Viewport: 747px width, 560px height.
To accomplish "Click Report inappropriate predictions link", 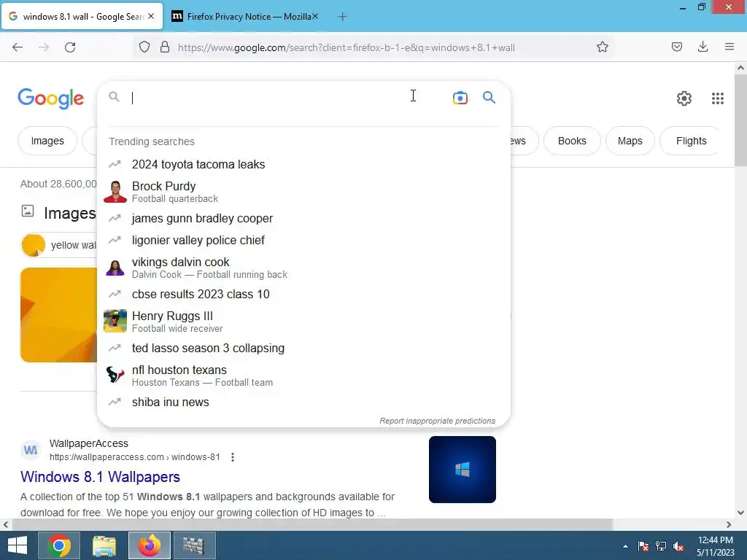I will tap(438, 421).
